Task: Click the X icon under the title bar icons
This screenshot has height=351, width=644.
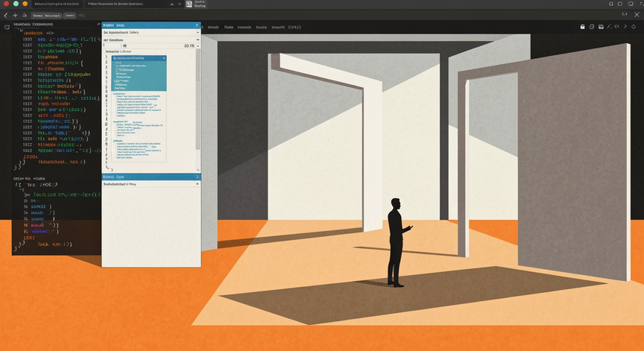Action: 637,14
